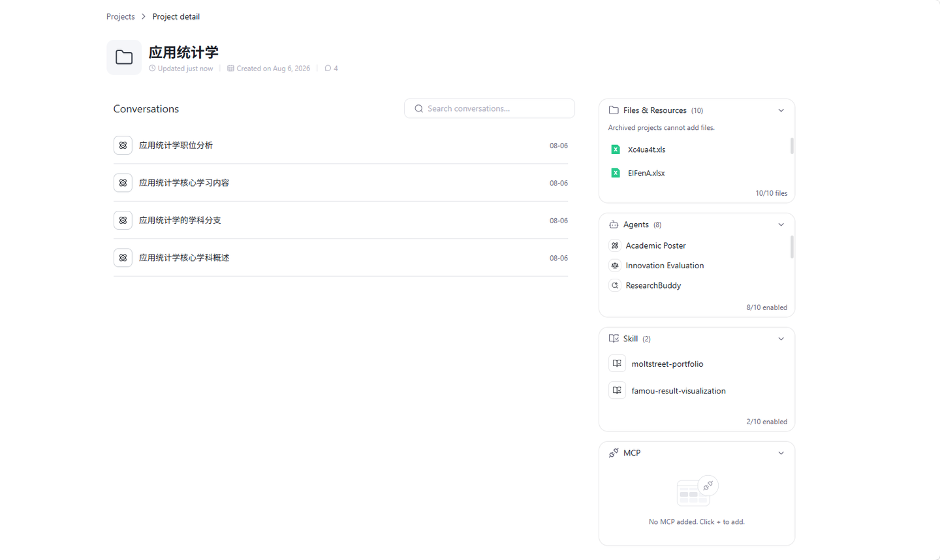Viewport: 940px width, 560px height.
Task: Click the Innovation Evaluation agent icon
Action: 615,266
